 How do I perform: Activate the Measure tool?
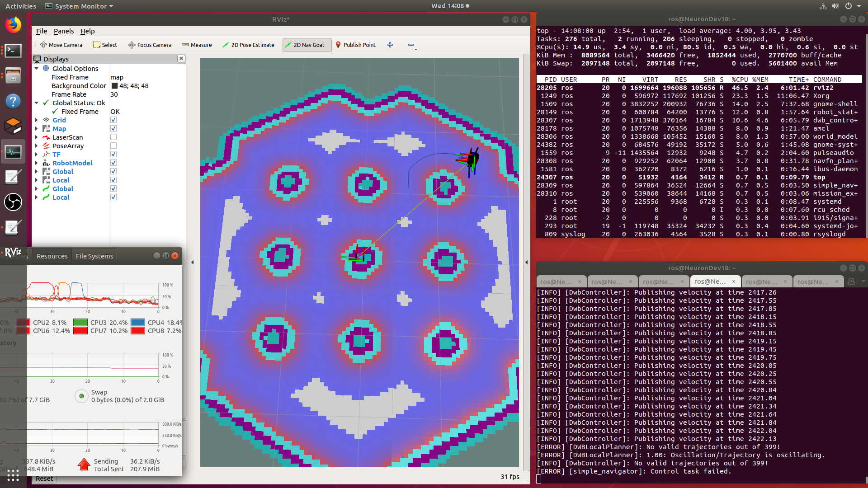[197, 45]
